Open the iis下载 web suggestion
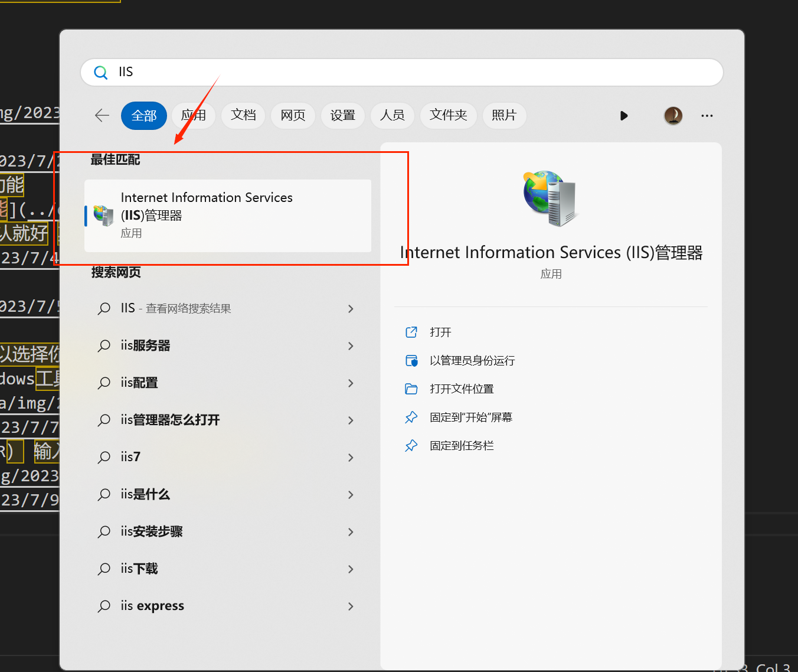 (x=228, y=569)
